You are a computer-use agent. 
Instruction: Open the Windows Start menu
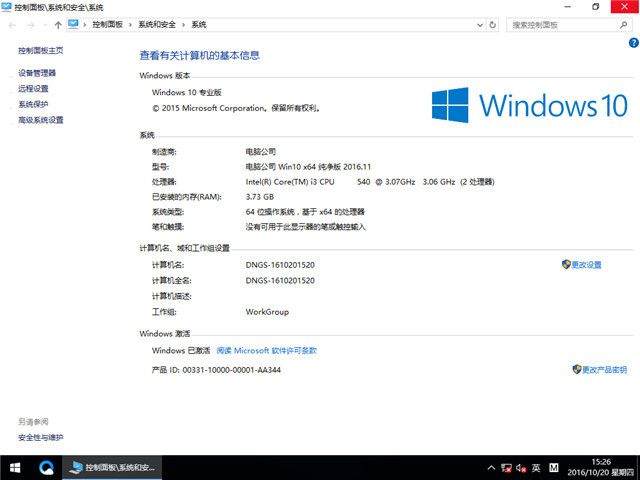pos(16,467)
